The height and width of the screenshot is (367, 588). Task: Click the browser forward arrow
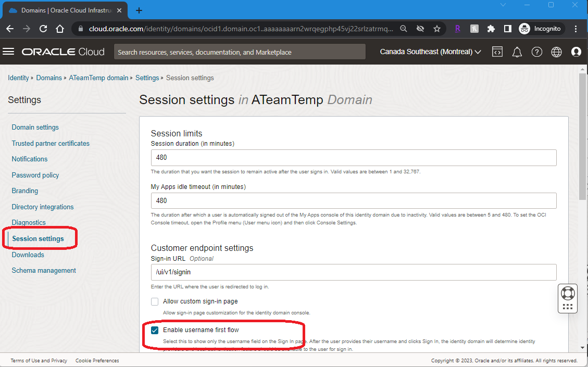pos(26,29)
